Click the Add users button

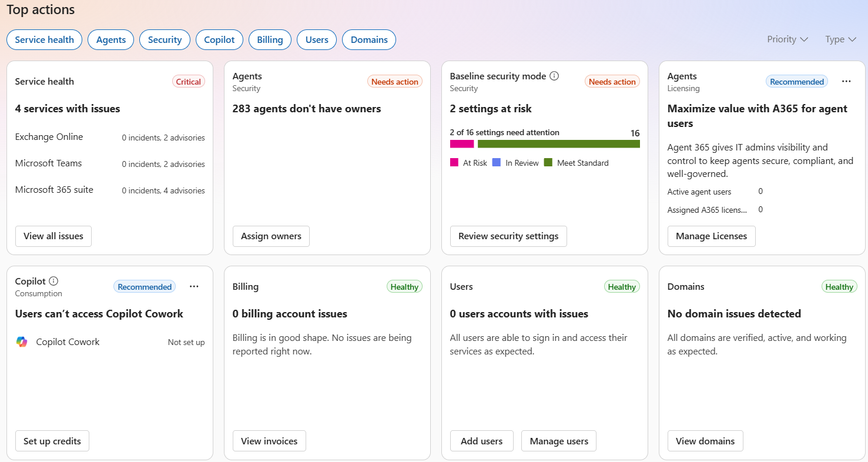click(482, 441)
